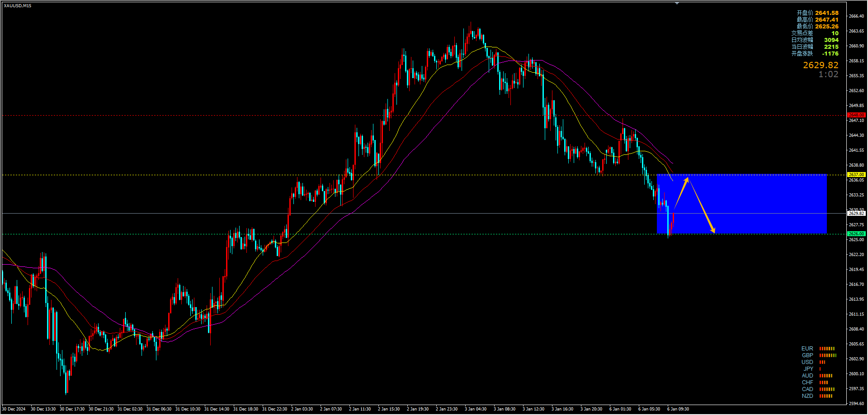Select the green 2626.00 price level label

coord(856,234)
